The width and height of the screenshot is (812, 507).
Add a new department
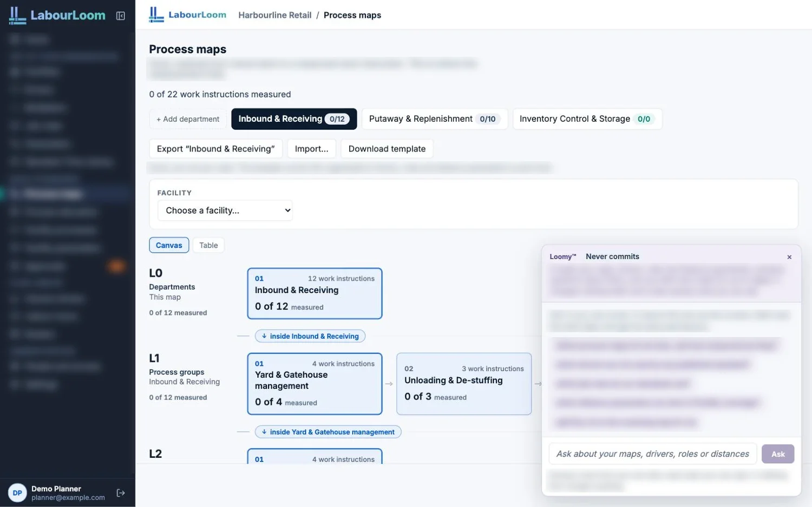(x=188, y=119)
